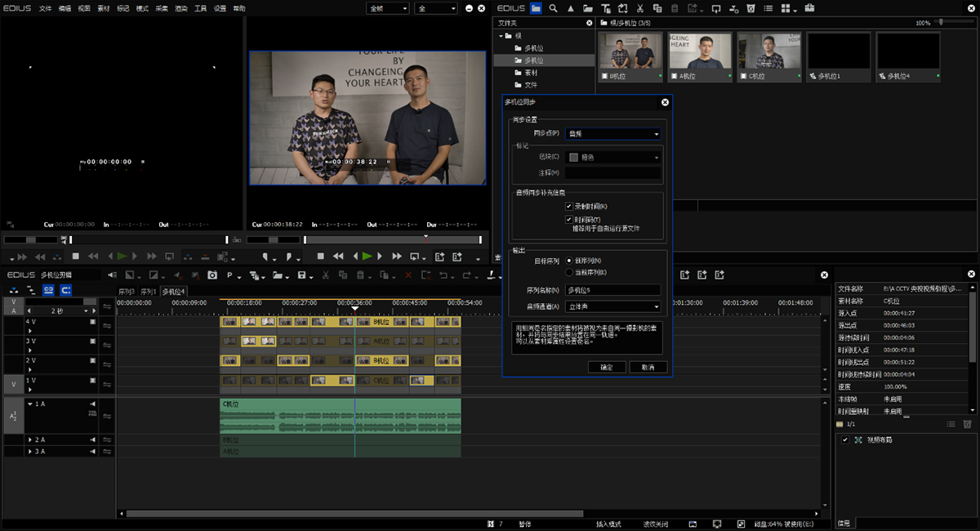The height and width of the screenshot is (531, 980).
Task: Click the export icon on recorder controls
Action: click(439, 256)
